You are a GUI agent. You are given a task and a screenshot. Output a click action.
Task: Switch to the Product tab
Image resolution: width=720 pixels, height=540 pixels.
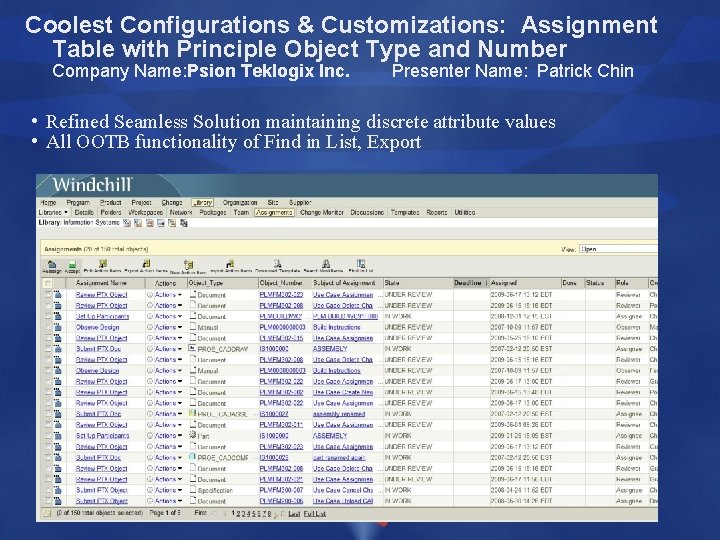(x=111, y=202)
